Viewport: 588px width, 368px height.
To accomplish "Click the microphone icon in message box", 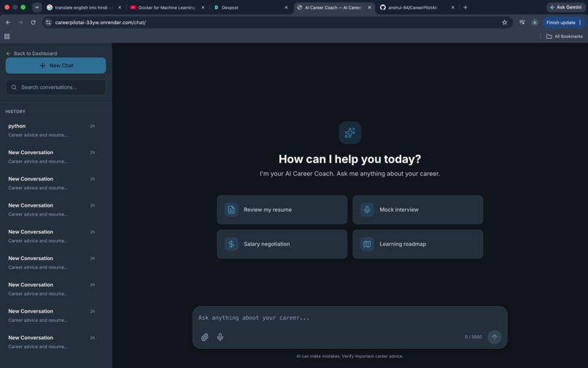I will (220, 337).
